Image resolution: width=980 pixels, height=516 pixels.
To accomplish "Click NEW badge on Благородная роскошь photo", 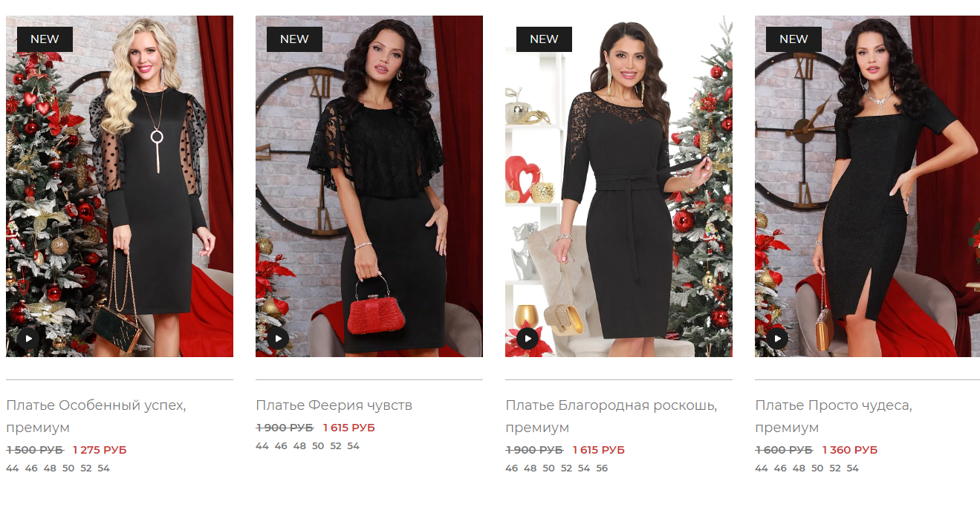I will pyautogui.click(x=544, y=39).
